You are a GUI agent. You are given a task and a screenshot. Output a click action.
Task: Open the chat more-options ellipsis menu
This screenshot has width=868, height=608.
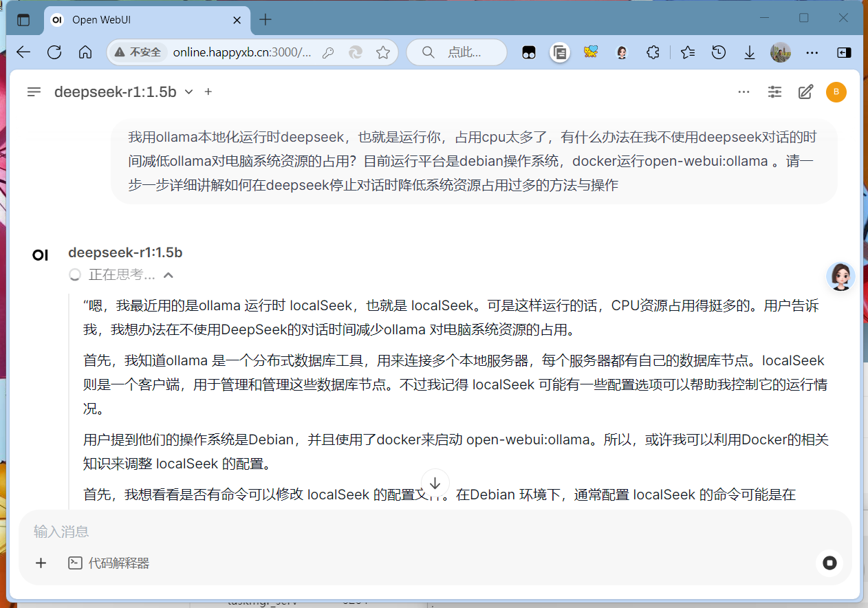pos(744,91)
